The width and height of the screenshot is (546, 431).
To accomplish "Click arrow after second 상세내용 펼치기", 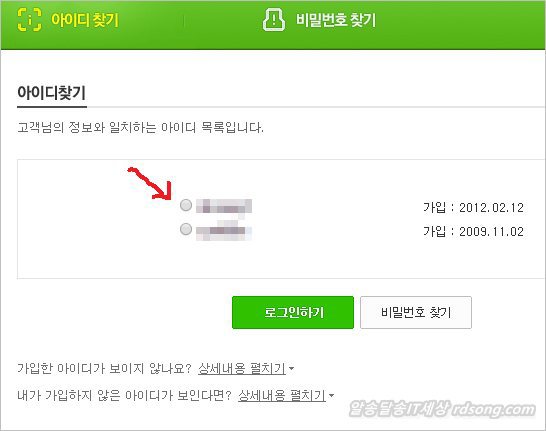I will coord(332,395).
